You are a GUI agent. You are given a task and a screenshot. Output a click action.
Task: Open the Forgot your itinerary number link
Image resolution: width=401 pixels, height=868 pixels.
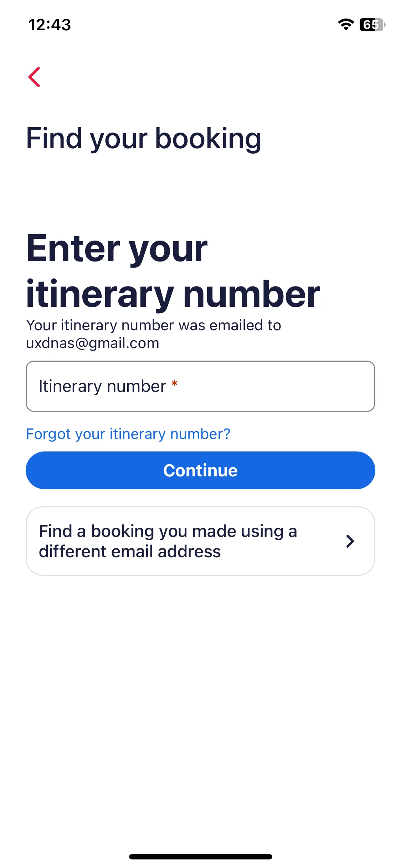click(128, 434)
